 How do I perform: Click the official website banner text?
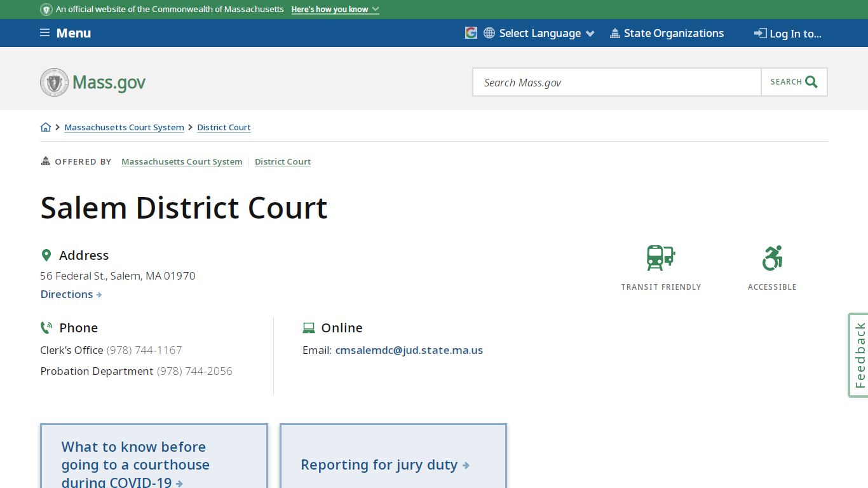click(170, 10)
